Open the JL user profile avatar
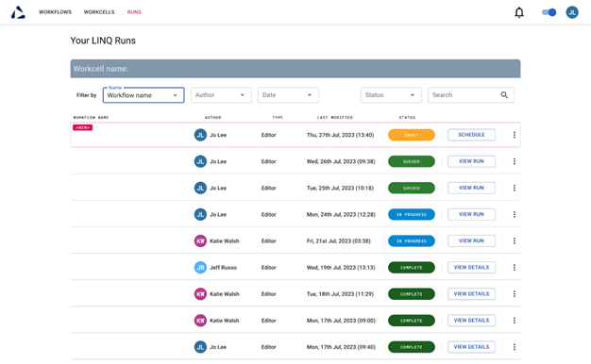Image resolution: width=591 pixels, height=364 pixels. click(572, 12)
